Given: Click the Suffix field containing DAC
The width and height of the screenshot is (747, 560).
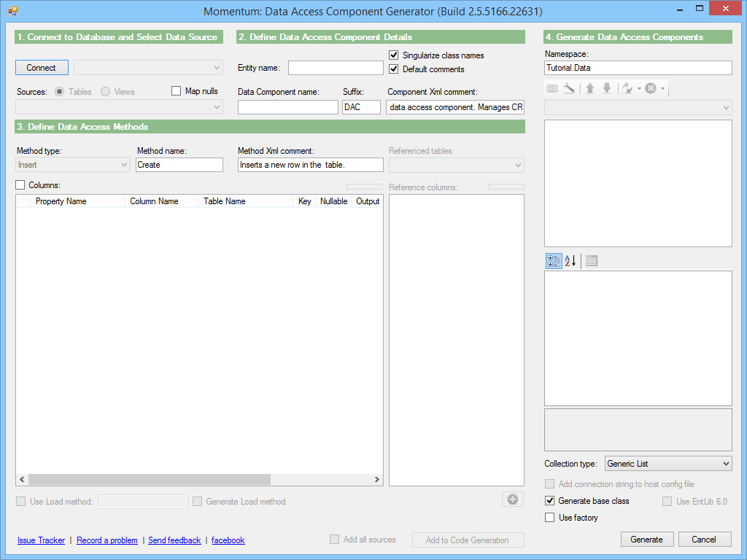Looking at the screenshot, I should 361,107.
